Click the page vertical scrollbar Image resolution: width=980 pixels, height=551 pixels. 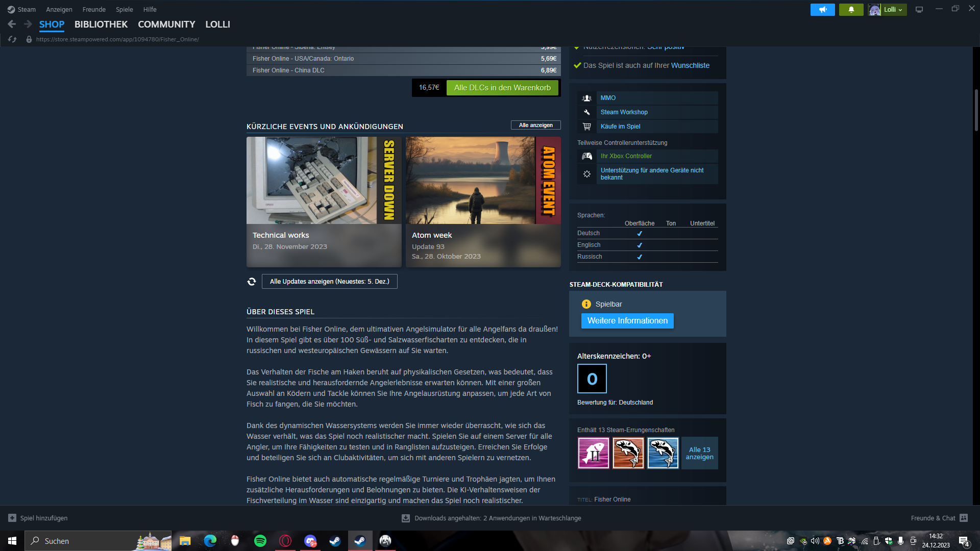coord(976,110)
